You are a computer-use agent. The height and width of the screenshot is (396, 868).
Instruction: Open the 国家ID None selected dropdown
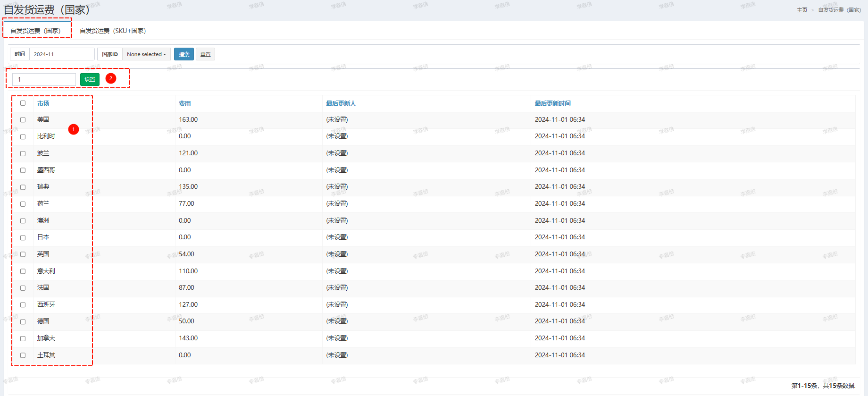(146, 54)
